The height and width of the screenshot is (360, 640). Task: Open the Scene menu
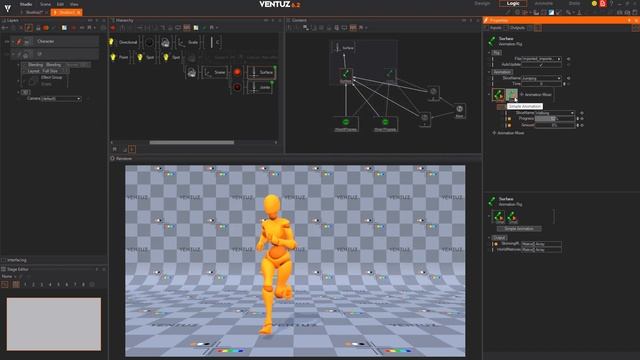(x=45, y=4)
